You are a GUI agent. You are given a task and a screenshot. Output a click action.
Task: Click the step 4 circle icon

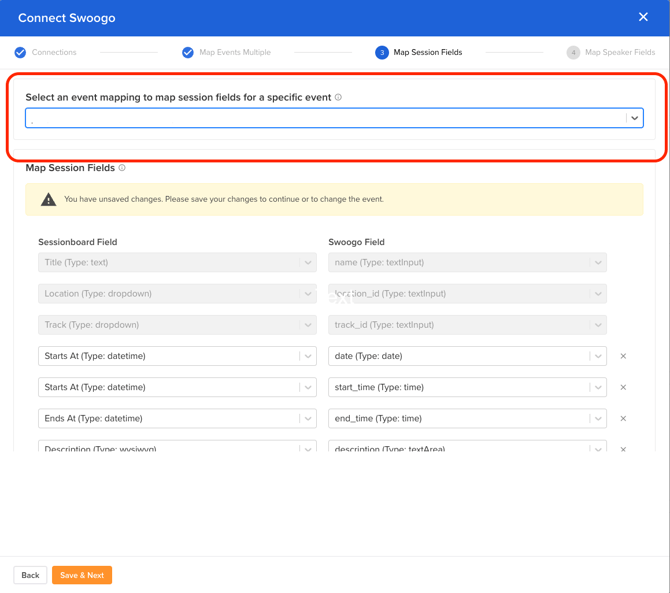[x=573, y=53]
